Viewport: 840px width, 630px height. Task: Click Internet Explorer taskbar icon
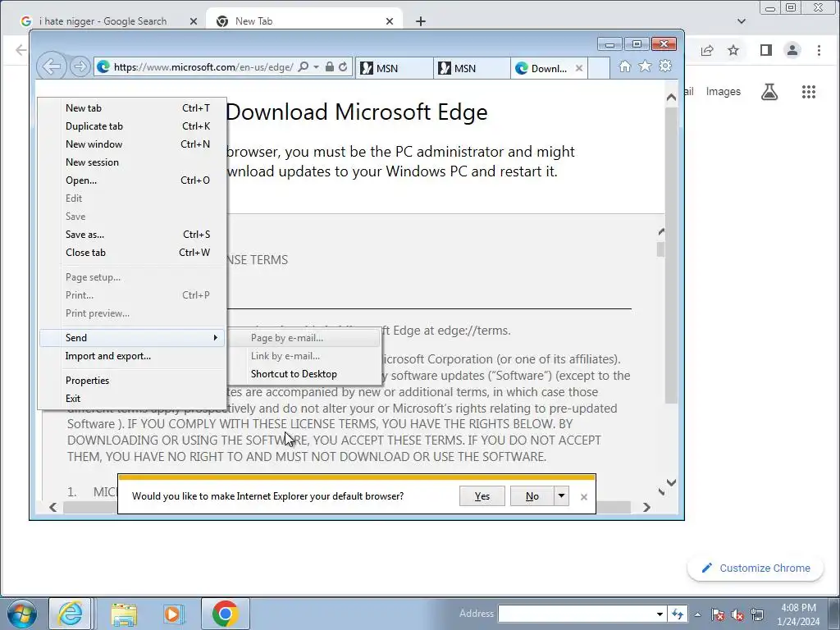click(x=71, y=614)
